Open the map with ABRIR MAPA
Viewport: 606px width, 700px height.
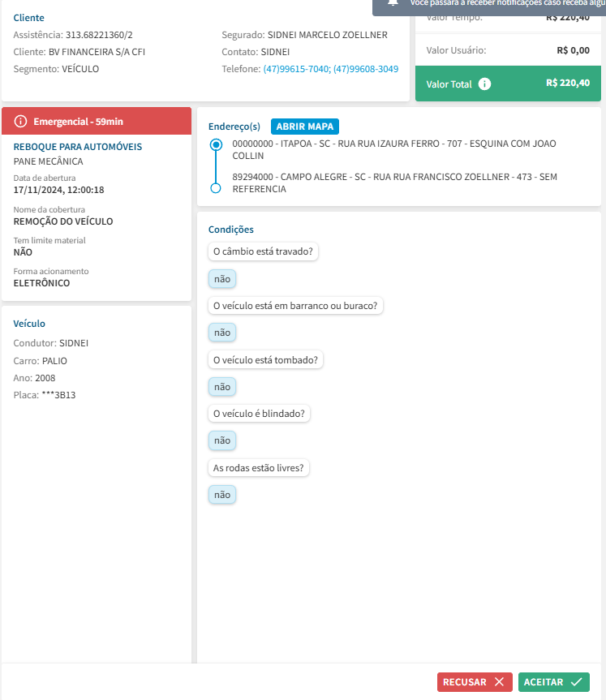[x=305, y=127]
